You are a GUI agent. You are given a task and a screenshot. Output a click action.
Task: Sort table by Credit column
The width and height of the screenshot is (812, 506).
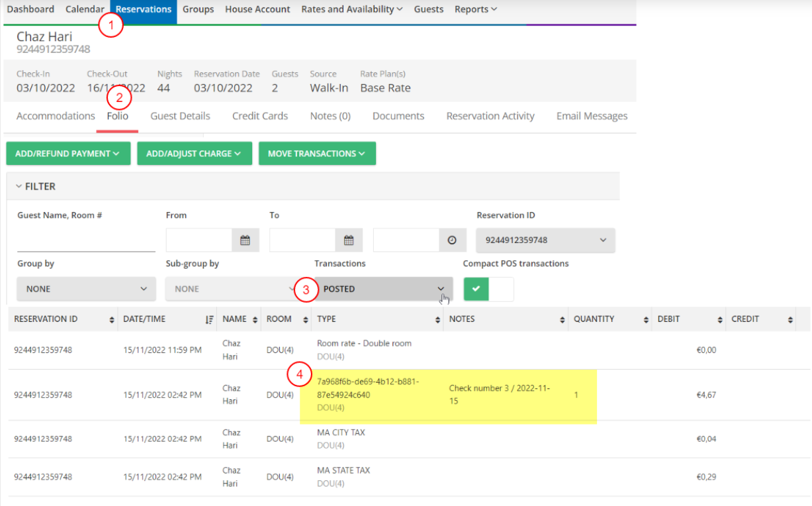click(x=790, y=320)
